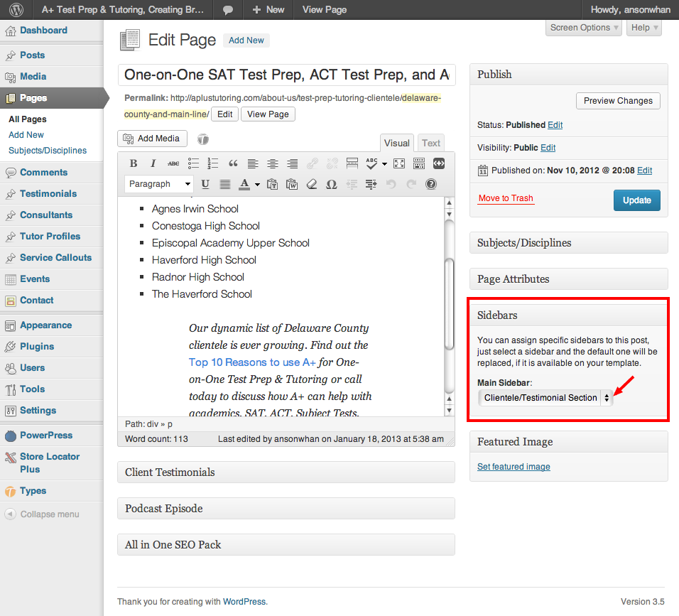The height and width of the screenshot is (616, 679).
Task: Open the Main Sidebar select dropdown
Action: tap(545, 398)
